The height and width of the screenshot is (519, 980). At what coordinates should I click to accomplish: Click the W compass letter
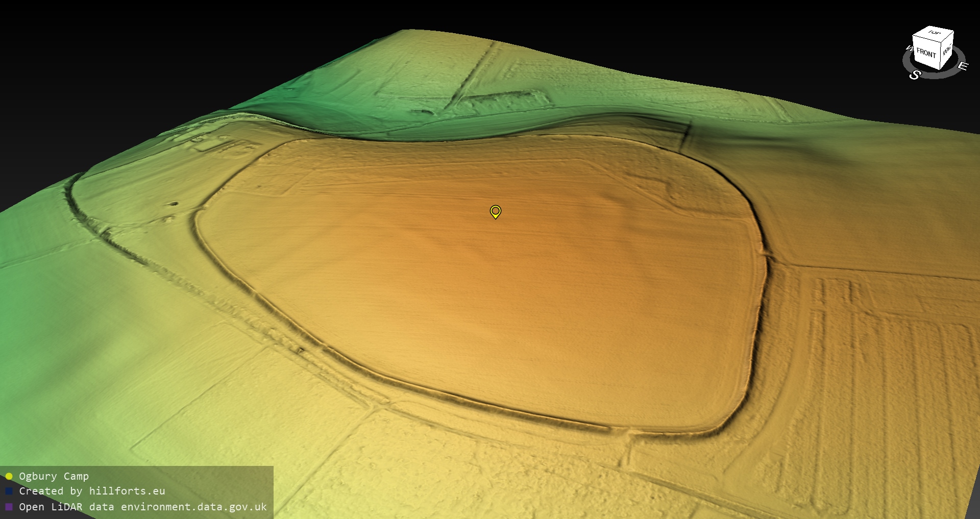(909, 48)
